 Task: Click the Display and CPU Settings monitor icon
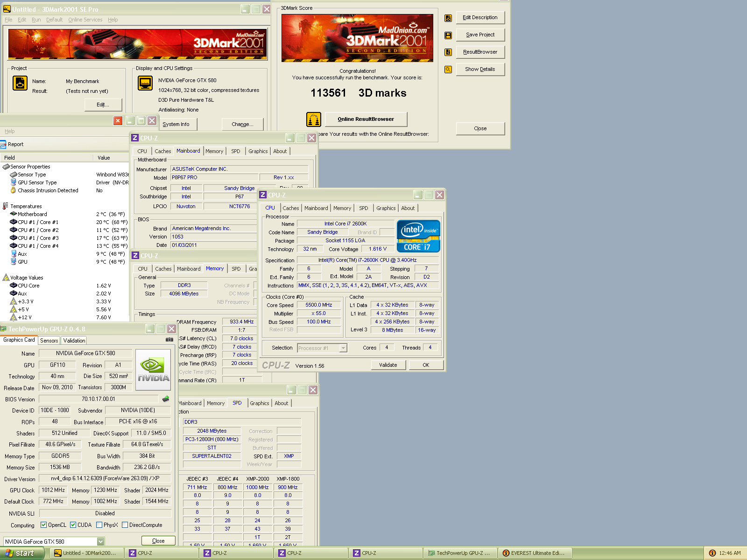[145, 83]
